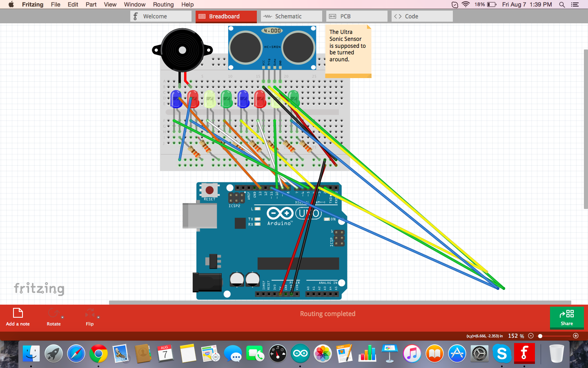The image size is (588, 368).
Task: Switch to the Schematic tab
Action: coord(291,16)
